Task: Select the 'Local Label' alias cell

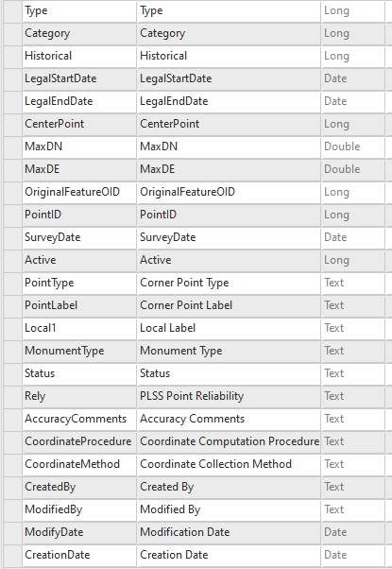Action: (x=229, y=328)
